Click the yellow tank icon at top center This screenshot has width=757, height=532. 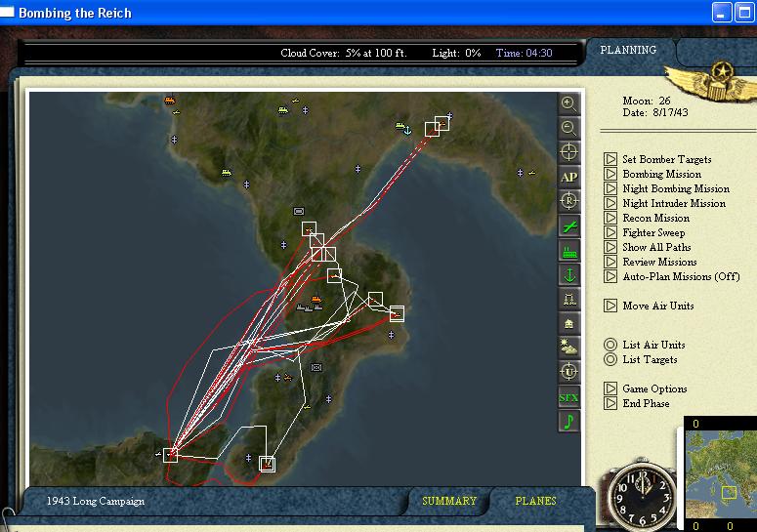point(283,110)
